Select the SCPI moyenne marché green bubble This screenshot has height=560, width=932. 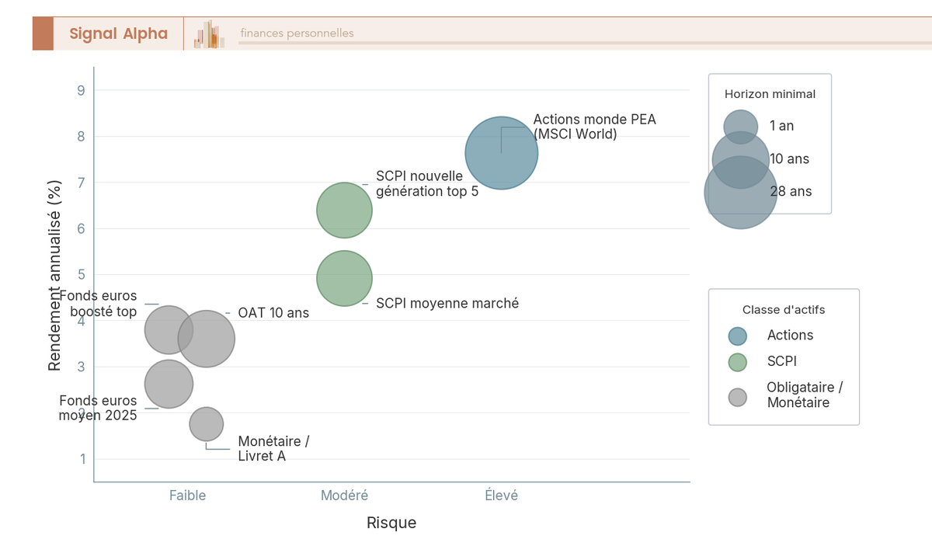344,279
